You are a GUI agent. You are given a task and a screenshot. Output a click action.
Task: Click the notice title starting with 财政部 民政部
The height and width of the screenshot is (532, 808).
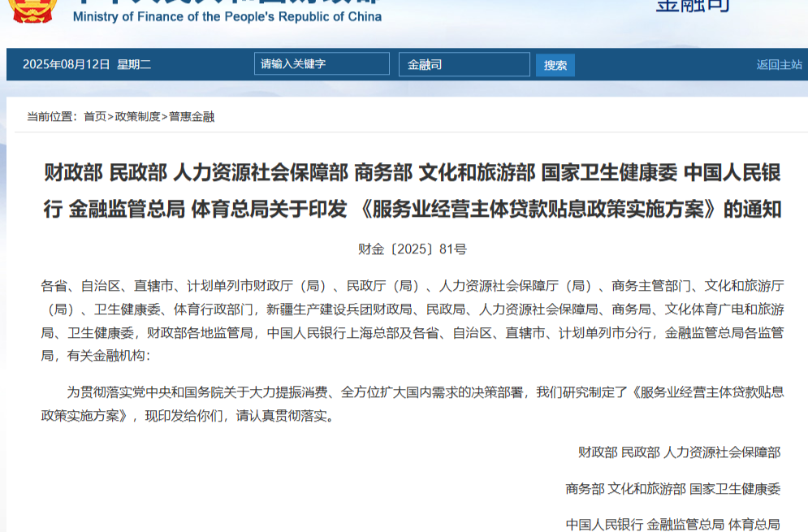coord(413,191)
